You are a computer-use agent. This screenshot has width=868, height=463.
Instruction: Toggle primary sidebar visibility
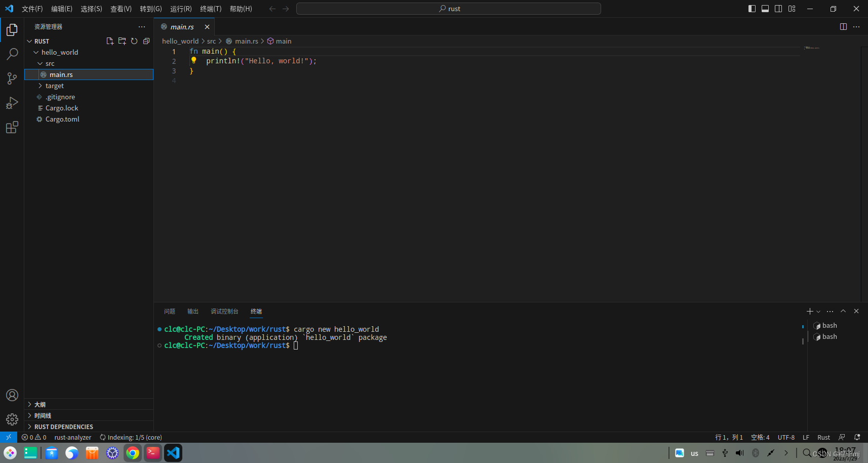pos(752,9)
